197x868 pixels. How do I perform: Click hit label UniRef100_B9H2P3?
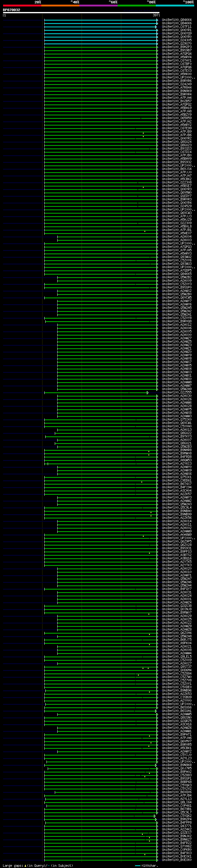coord(176,47)
